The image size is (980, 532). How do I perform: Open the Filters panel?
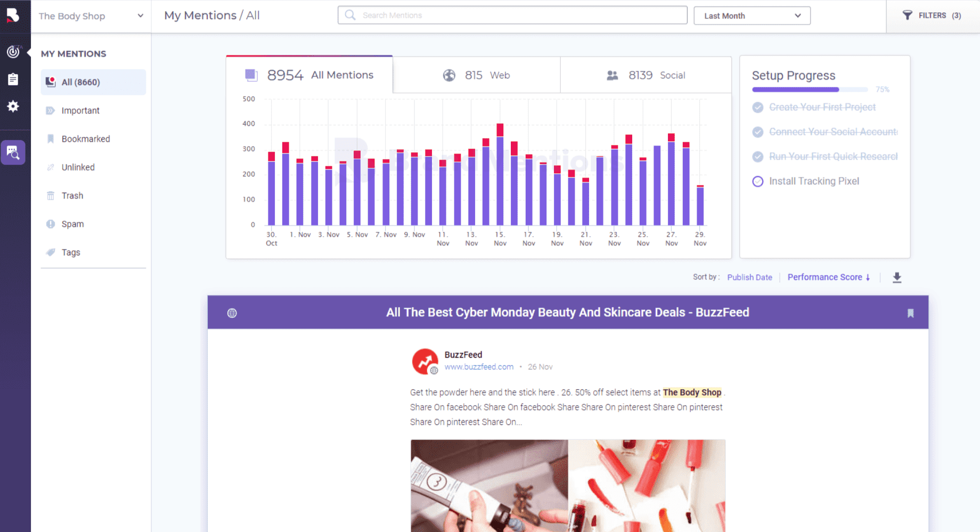[x=931, y=15]
